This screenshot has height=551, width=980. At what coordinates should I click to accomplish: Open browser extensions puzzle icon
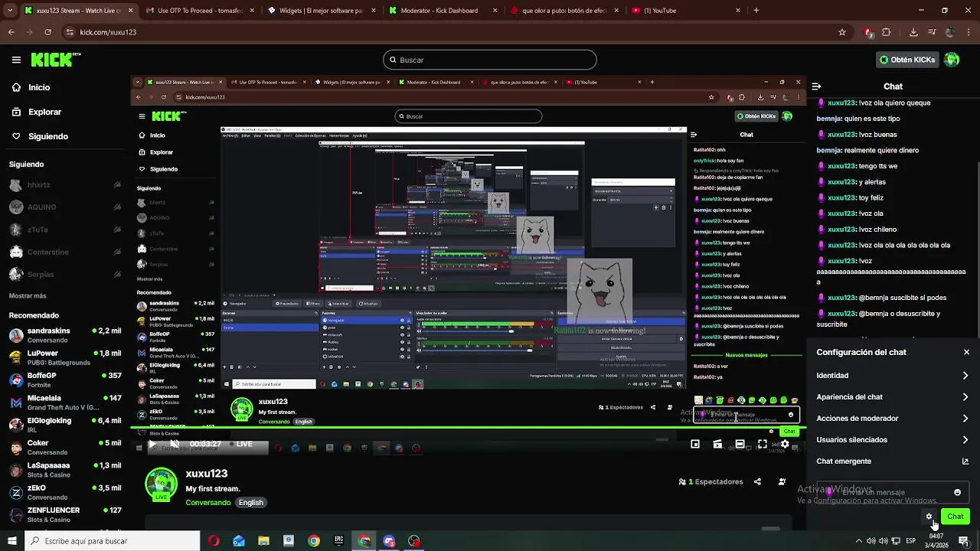point(887,32)
